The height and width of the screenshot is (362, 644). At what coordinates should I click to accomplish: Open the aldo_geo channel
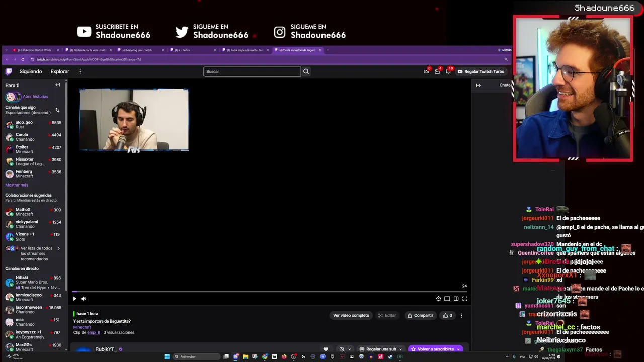[x=33, y=125]
